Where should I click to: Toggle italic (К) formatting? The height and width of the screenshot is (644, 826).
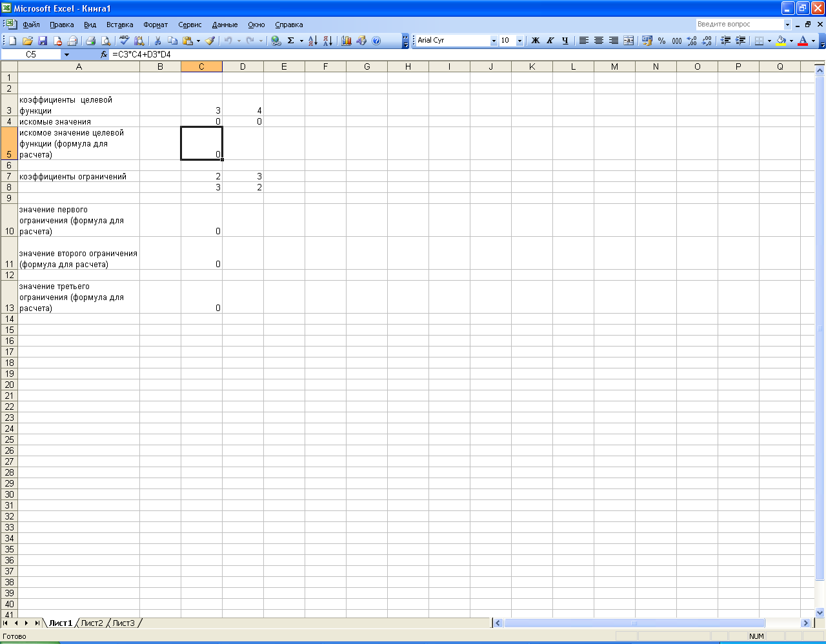[550, 41]
